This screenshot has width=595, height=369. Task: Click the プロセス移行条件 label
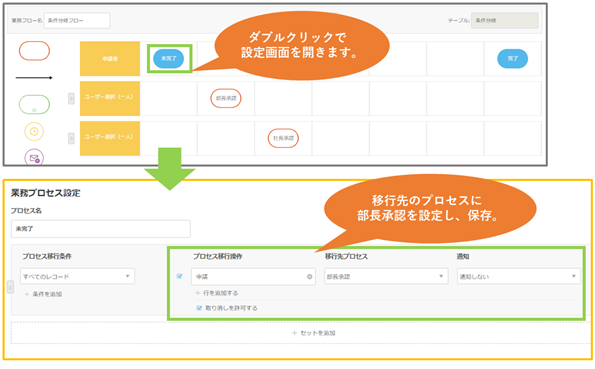point(47,256)
